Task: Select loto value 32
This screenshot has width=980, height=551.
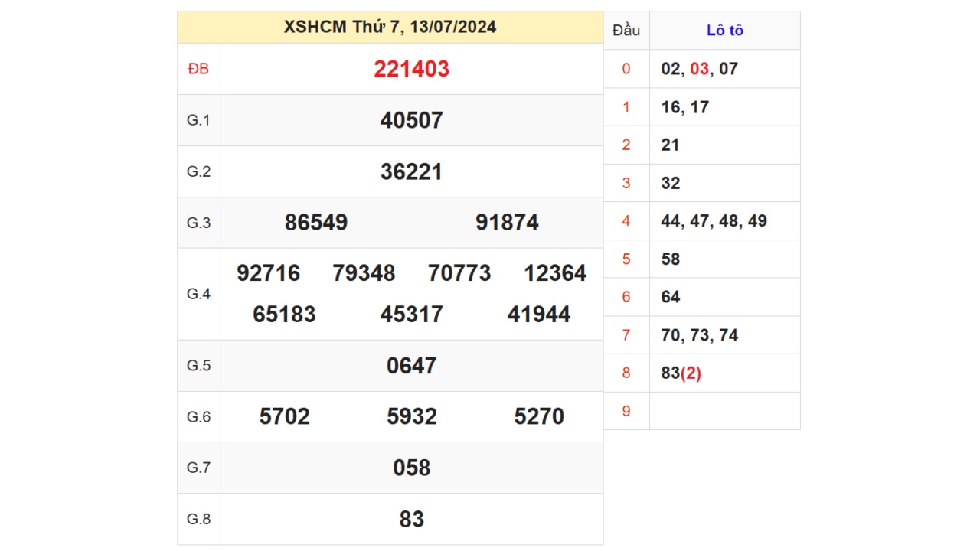Action: [x=670, y=183]
